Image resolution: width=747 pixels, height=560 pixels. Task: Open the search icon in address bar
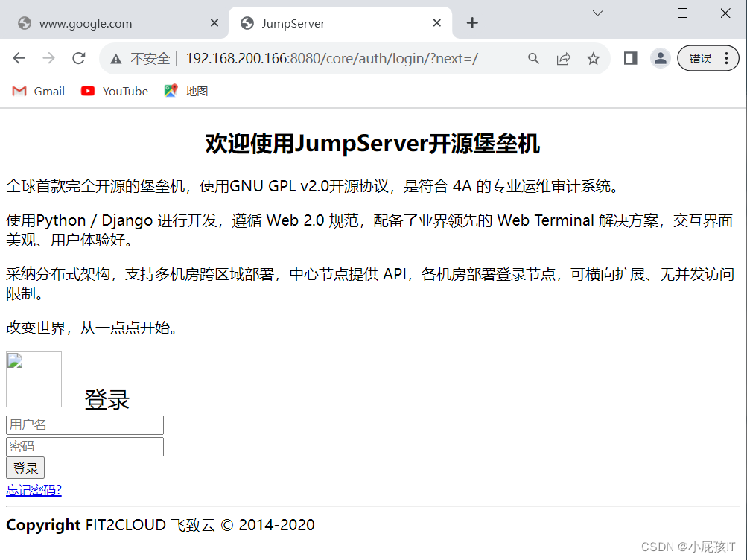(533, 58)
